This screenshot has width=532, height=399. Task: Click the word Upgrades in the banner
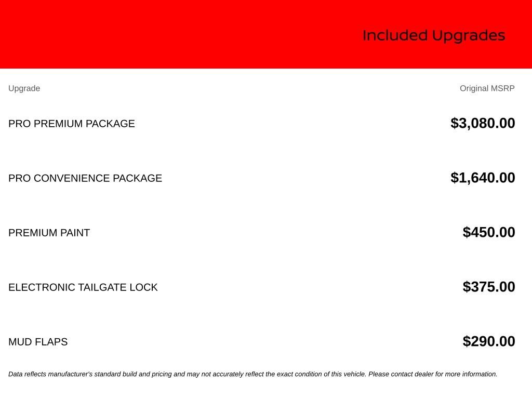point(469,36)
